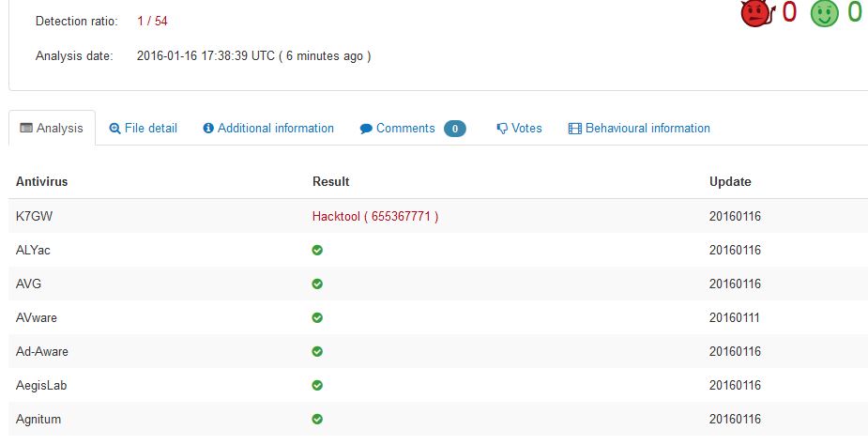Click the AVG antivirus name
Screen dimensions: 868x445
[x=28, y=284]
